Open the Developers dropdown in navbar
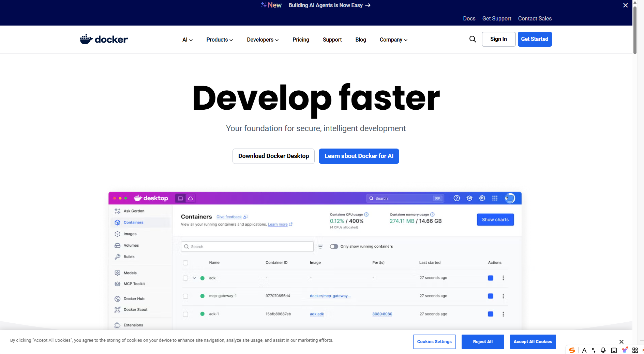Screen dimensions: 644x354 pos(263,40)
